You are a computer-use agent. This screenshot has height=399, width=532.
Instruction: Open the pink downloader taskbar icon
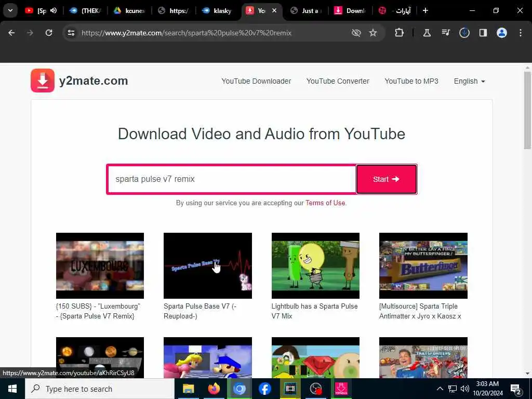[x=341, y=389]
